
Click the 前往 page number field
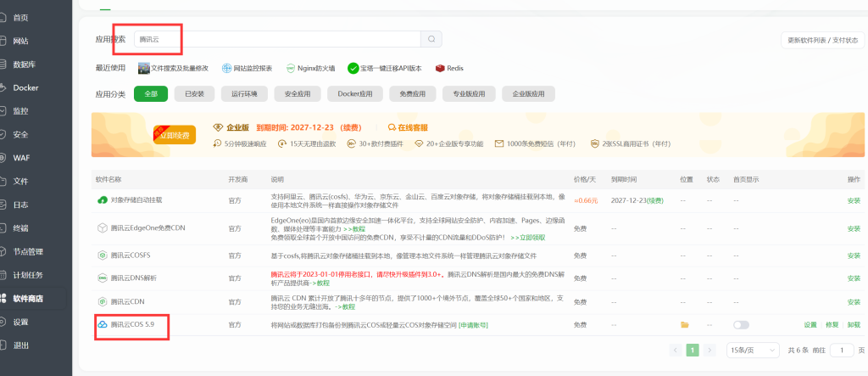coord(843,350)
